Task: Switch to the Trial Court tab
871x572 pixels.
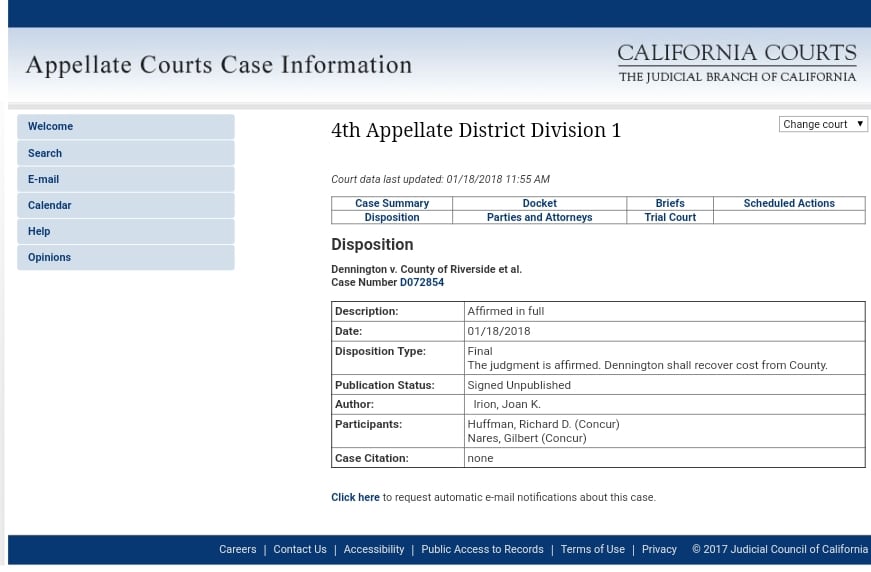Action: point(670,217)
